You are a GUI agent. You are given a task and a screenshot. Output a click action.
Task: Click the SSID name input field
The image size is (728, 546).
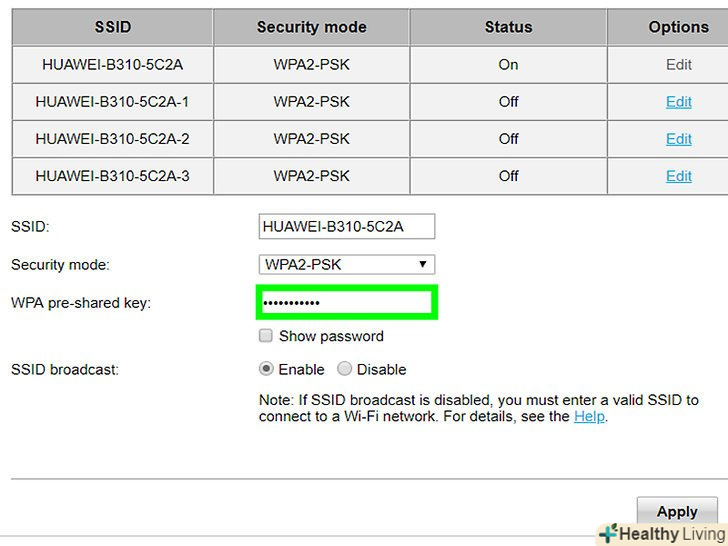(x=346, y=226)
